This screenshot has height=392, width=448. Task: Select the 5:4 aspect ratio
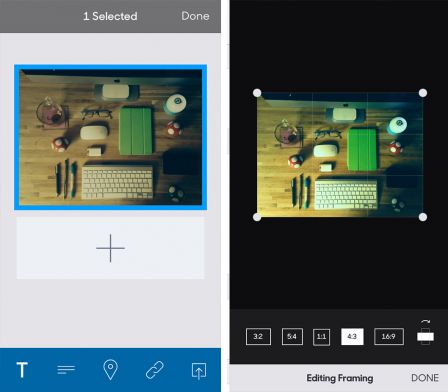(292, 336)
